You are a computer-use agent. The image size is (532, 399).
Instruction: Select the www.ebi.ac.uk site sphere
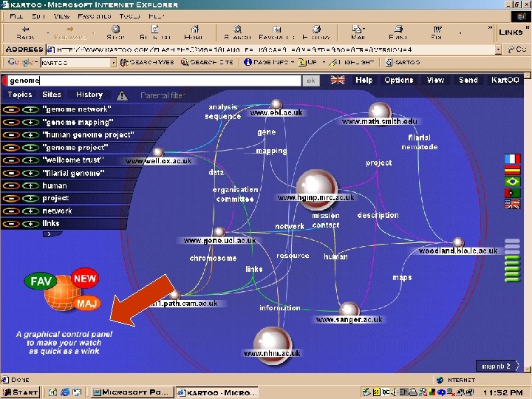276,104
